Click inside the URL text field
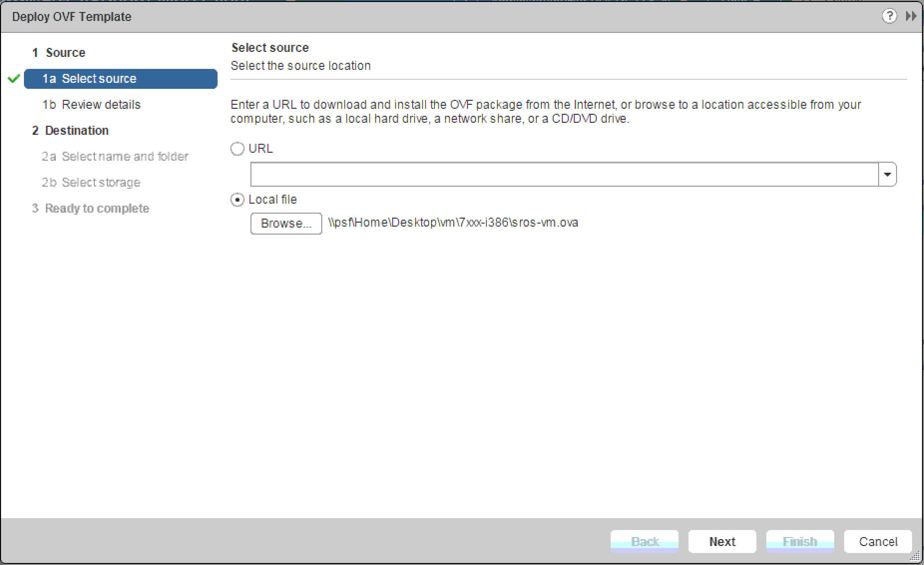This screenshot has height=565, width=924. pyautogui.click(x=564, y=175)
